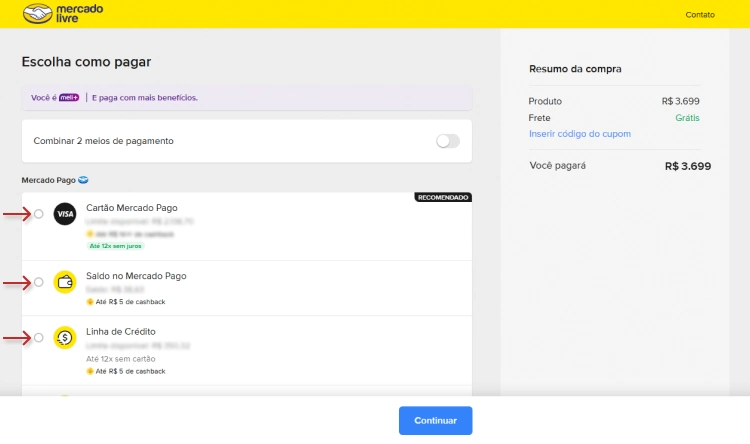Open the Contato link
750x444 pixels.
pos(700,15)
